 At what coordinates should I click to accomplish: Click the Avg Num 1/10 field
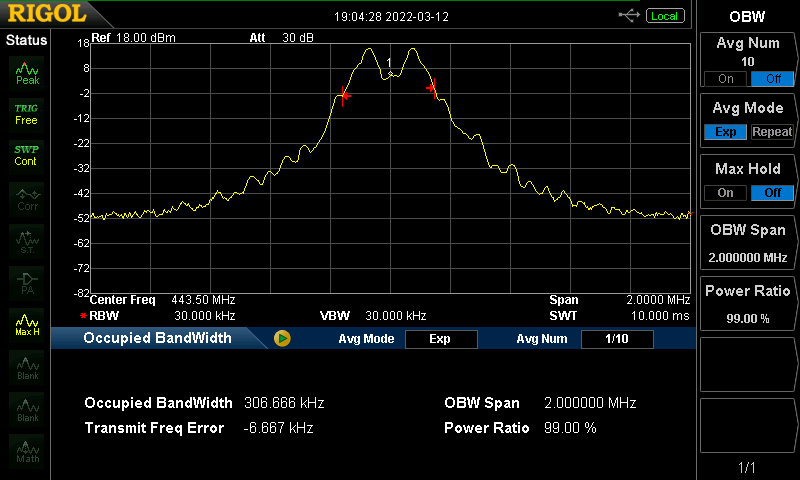pos(616,339)
